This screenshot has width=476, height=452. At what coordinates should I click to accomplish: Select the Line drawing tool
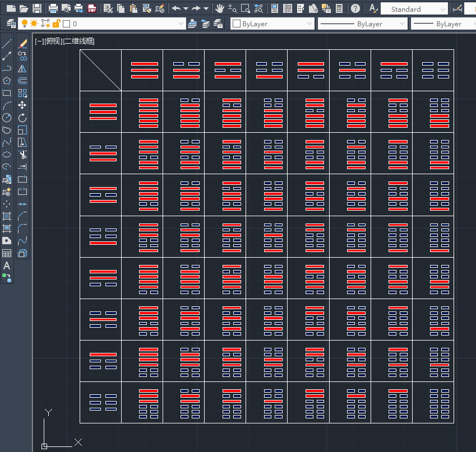coord(7,44)
